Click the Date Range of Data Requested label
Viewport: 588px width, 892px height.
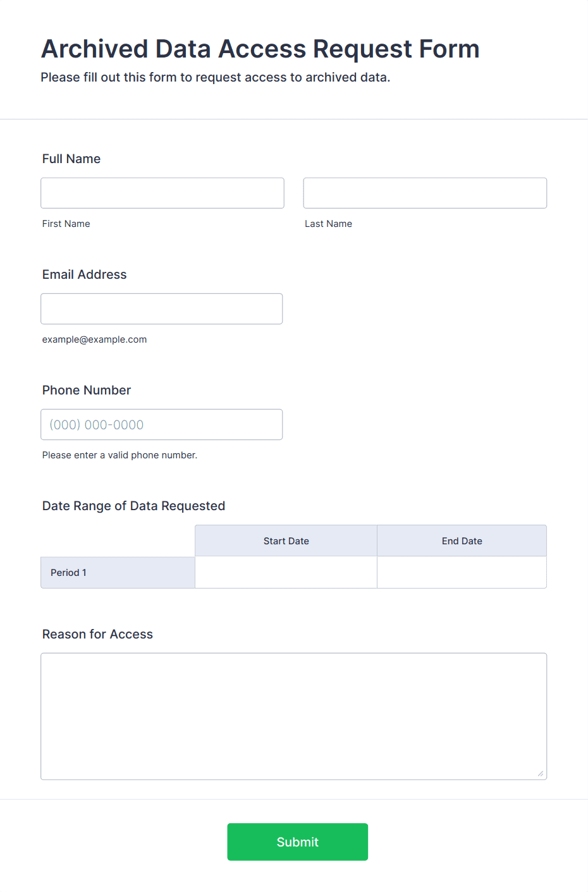133,506
